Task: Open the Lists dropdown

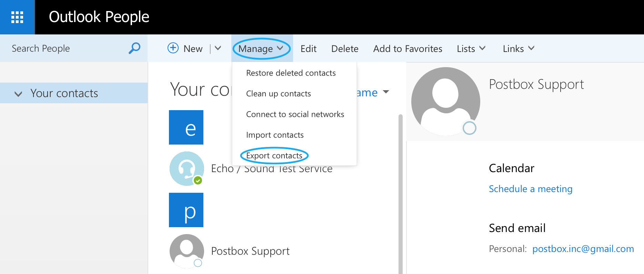Action: [471, 49]
